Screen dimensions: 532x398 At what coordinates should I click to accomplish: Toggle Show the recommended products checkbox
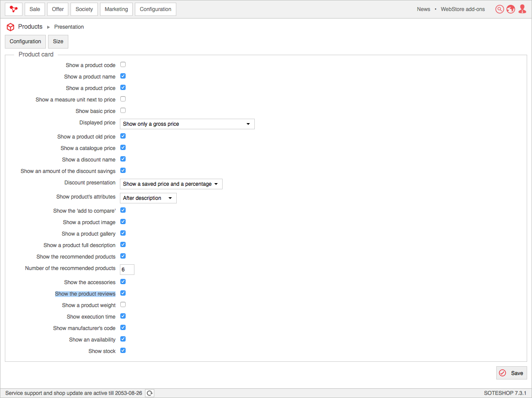pos(123,256)
